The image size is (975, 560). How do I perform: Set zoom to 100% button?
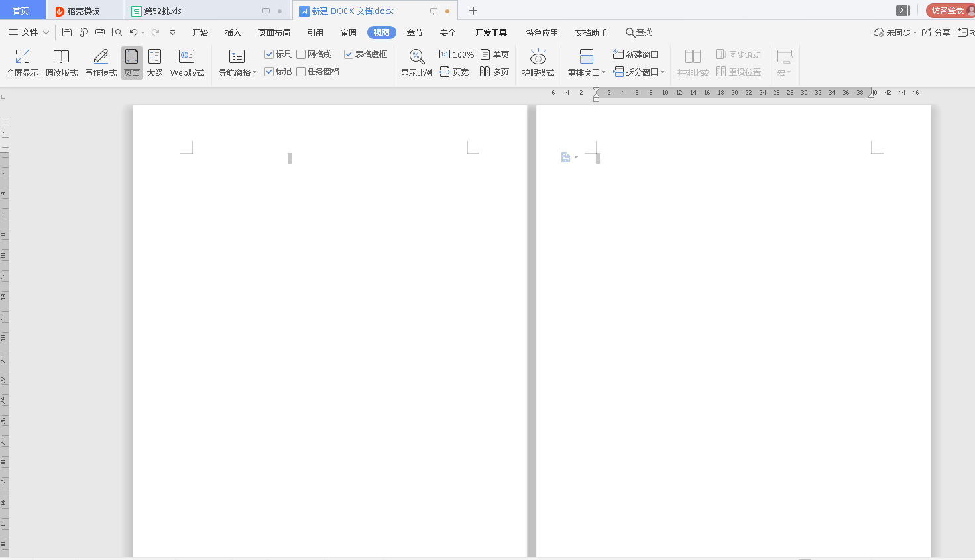pyautogui.click(x=457, y=54)
